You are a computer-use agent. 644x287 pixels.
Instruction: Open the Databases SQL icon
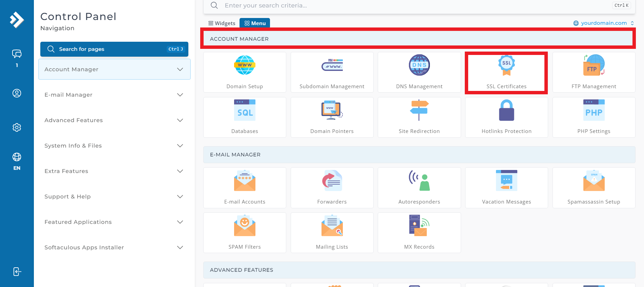[245, 110]
